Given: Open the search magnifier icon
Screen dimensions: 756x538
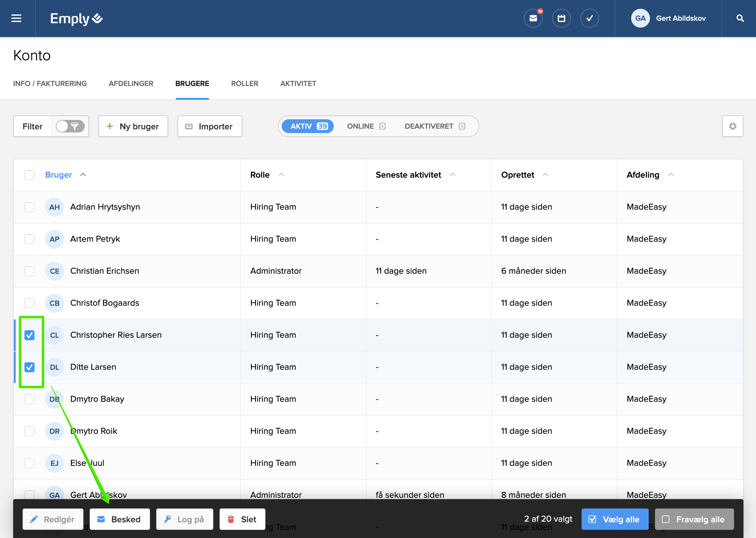Looking at the screenshot, I should click(x=740, y=18).
